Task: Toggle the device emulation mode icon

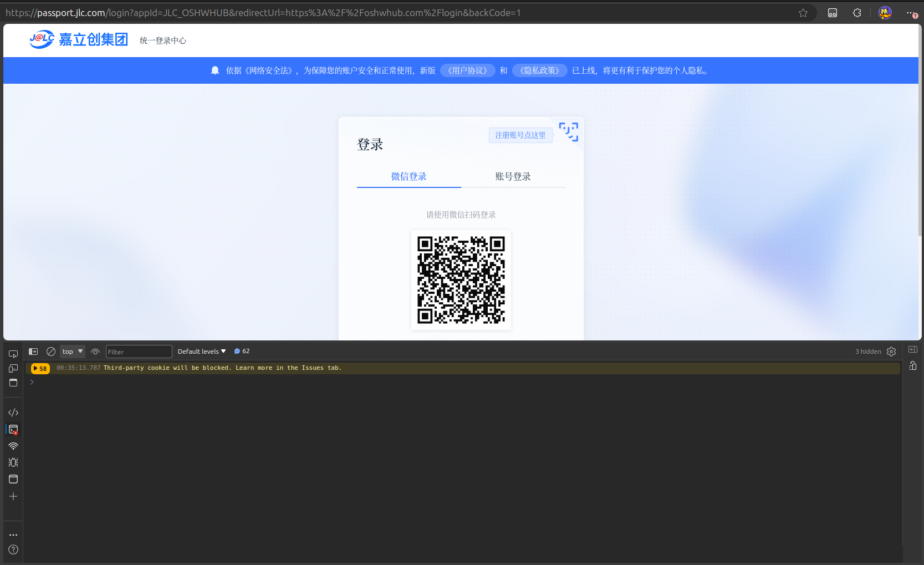Action: pos(13,368)
